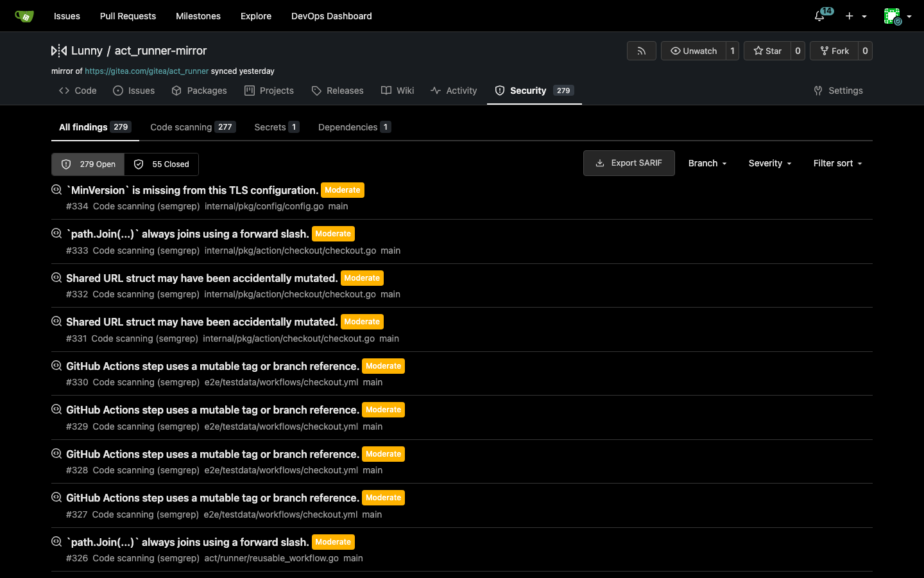This screenshot has height=578, width=924.
Task: Switch to the Dependencies tab
Action: click(x=354, y=127)
